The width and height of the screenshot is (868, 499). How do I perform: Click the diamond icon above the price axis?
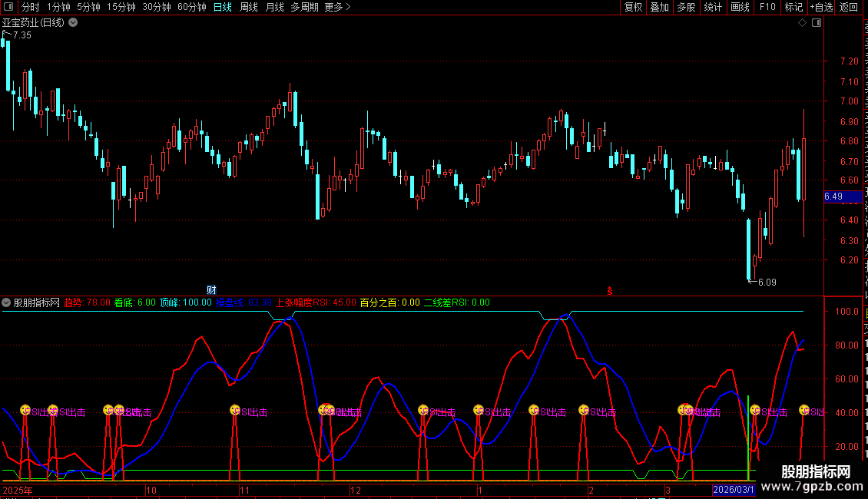[x=803, y=23]
